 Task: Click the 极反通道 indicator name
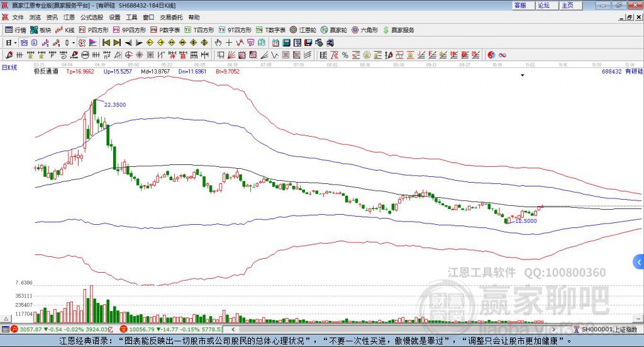click(46, 71)
